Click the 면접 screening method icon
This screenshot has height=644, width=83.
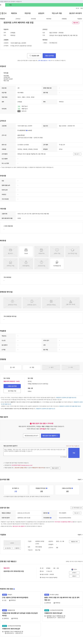(32, 367)
